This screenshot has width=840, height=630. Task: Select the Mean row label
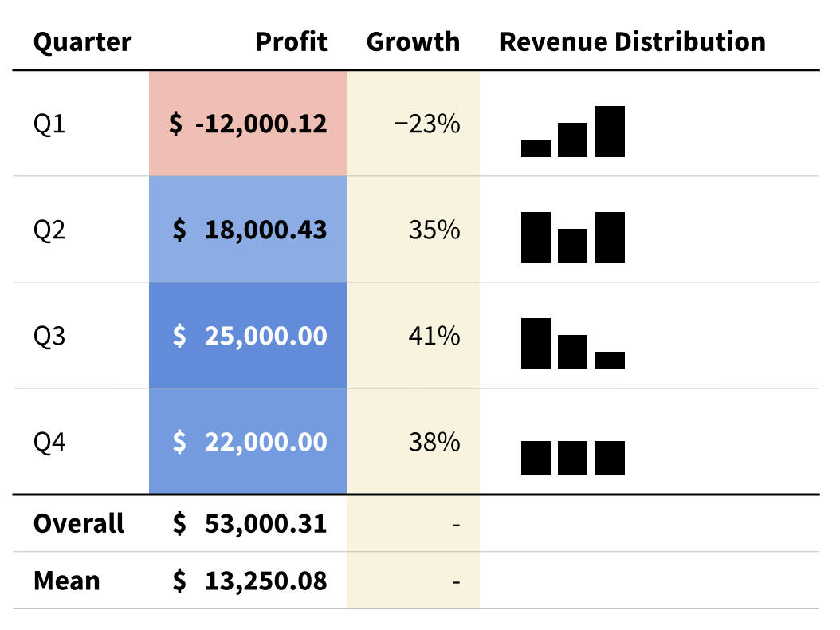click(67, 581)
